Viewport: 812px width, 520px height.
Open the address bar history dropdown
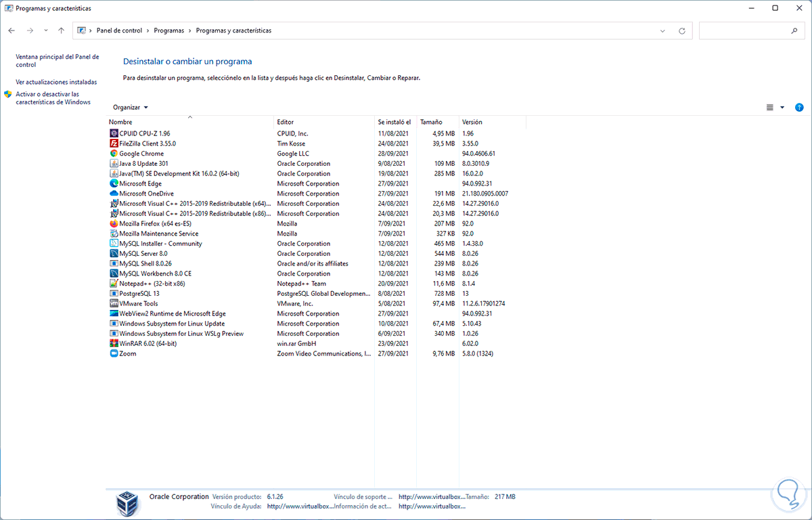click(662, 31)
